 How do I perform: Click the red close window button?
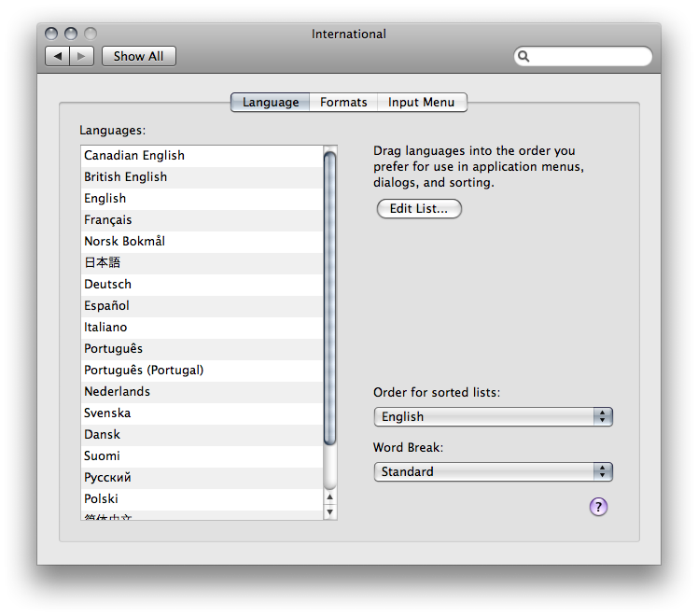[51, 34]
